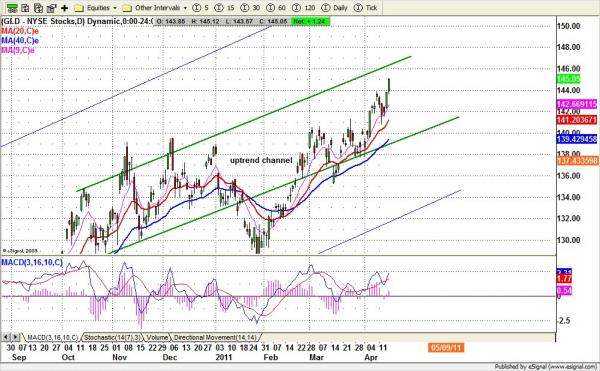Click the right tab scroll arrow

click(15, 337)
